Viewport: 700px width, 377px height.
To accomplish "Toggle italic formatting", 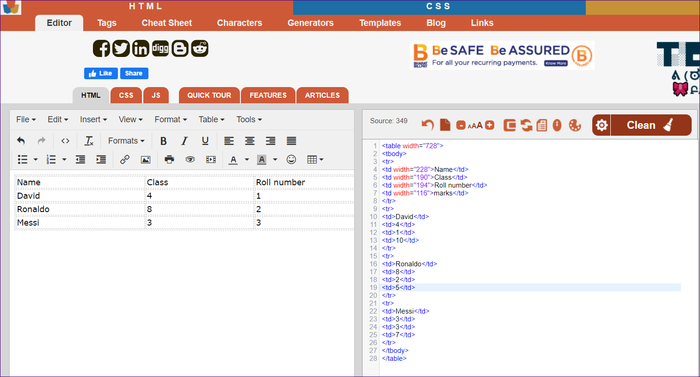I will pos(184,141).
